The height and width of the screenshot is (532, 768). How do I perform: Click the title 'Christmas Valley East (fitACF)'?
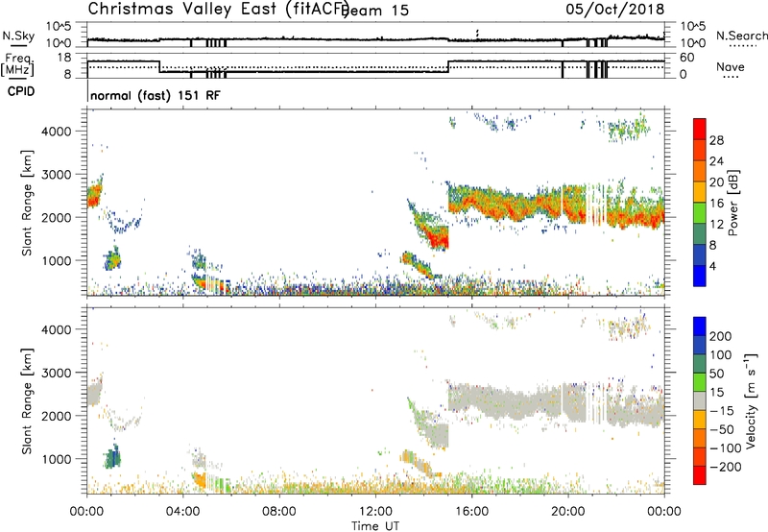tap(218, 10)
